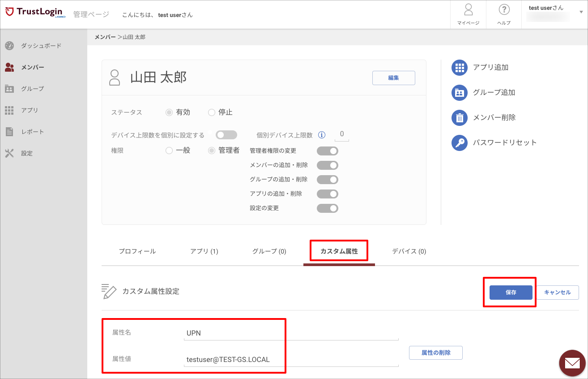Toggle the 管理者権限の変更 switch
Image resolution: width=588 pixels, height=379 pixels.
(328, 151)
